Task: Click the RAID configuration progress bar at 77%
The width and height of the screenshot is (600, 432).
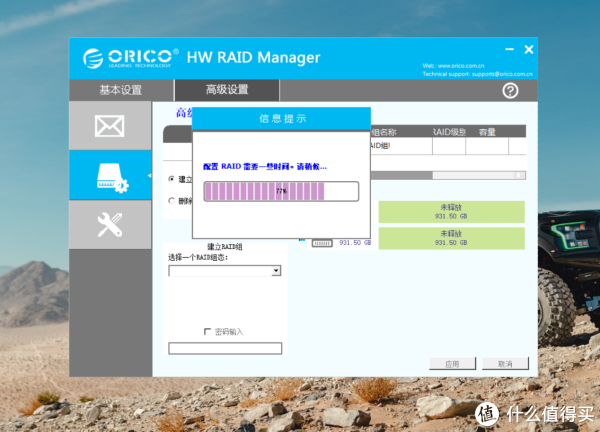Action: (280, 189)
